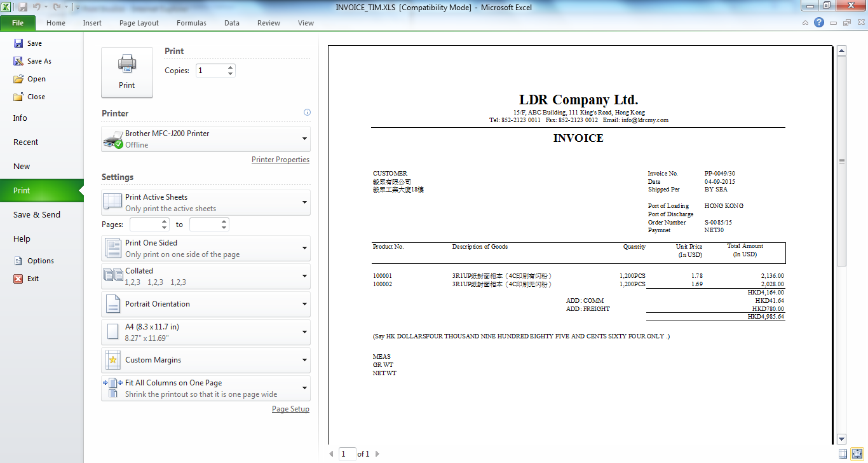Viewport: 868px width, 463px height.
Task: Click the invoice preview page
Action: [580, 245]
